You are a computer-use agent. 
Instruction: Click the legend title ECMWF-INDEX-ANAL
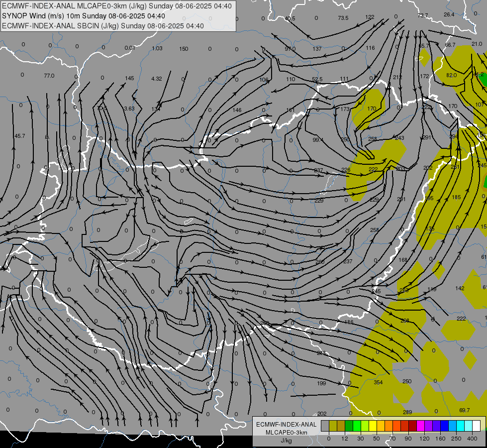click(287, 425)
